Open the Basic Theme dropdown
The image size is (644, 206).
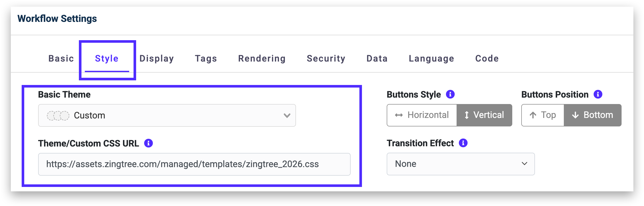(167, 115)
